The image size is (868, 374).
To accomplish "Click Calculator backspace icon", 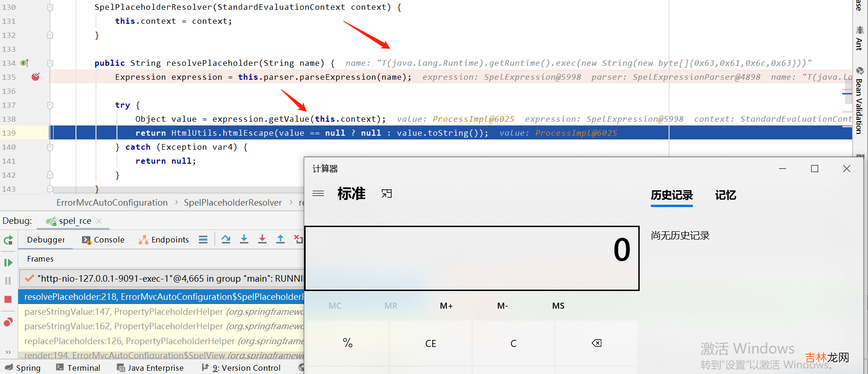I will (x=596, y=343).
